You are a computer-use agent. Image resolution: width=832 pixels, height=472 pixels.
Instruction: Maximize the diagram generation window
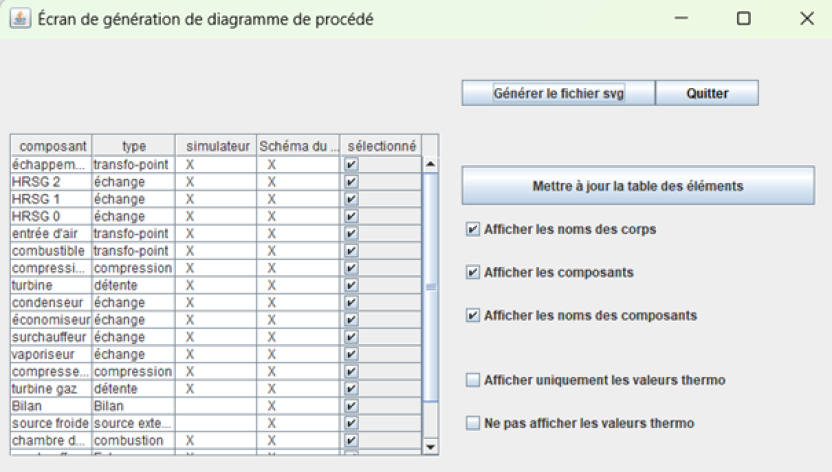point(743,19)
